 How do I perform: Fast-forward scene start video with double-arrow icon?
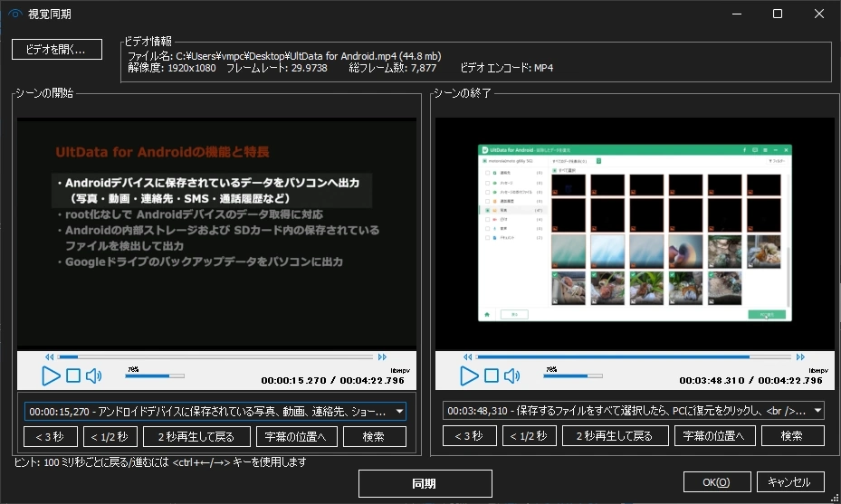(x=382, y=357)
